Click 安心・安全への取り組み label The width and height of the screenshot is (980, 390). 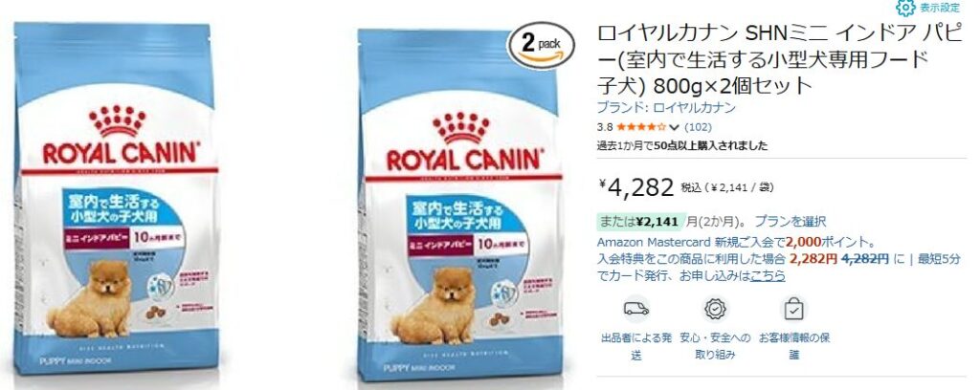tap(715, 346)
